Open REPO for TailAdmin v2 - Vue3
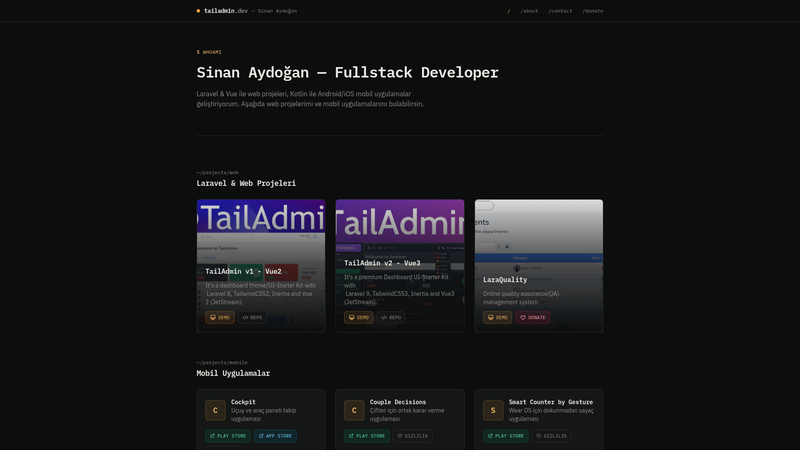The height and width of the screenshot is (450, 800). (x=391, y=317)
